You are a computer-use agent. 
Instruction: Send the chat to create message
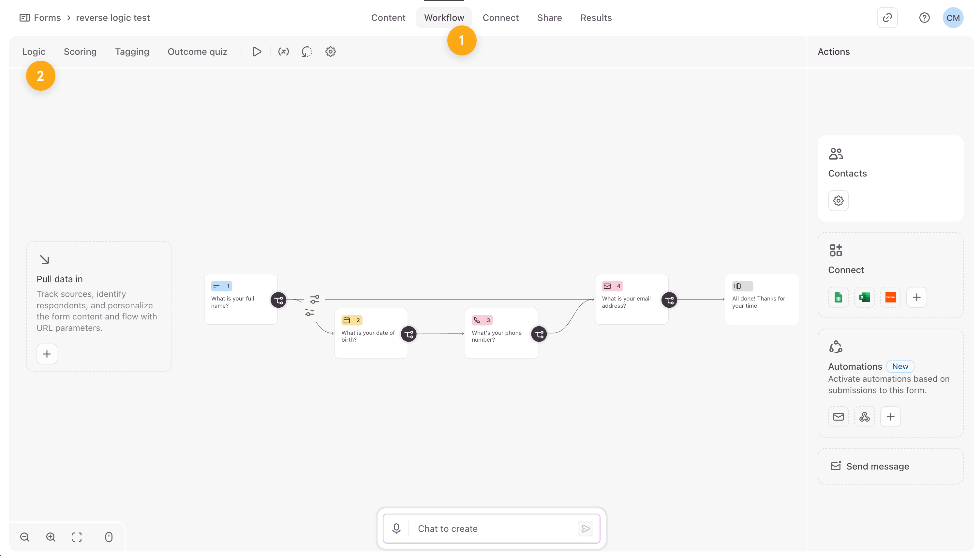click(585, 529)
